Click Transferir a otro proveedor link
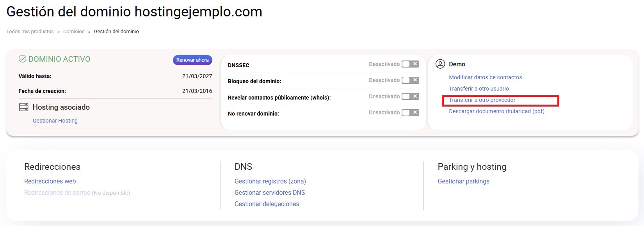Viewport: 644px width, 226px height. point(482,100)
